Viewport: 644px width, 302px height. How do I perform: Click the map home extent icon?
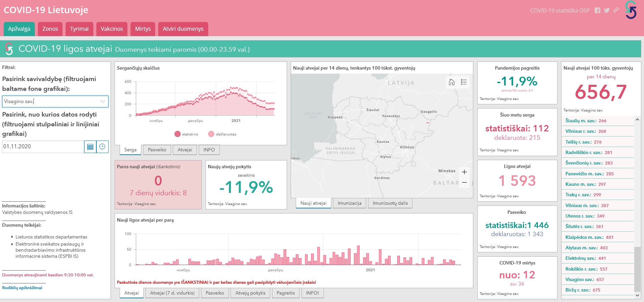(x=452, y=82)
